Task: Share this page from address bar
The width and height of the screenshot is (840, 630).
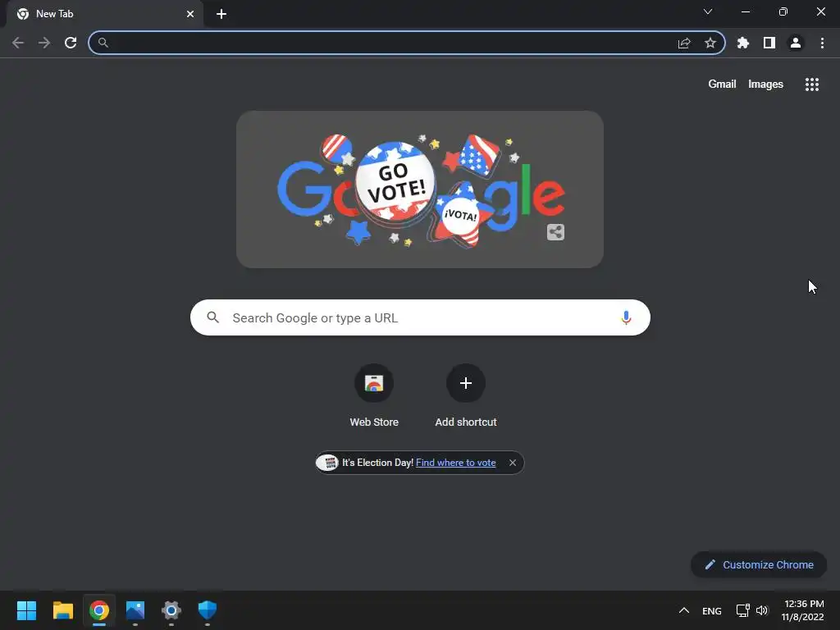Action: pos(684,43)
